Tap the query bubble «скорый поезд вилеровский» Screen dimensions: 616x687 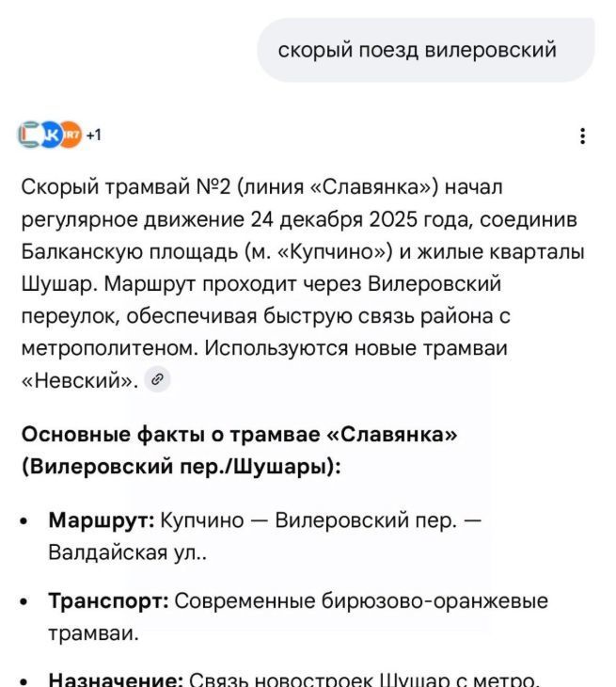(x=425, y=50)
